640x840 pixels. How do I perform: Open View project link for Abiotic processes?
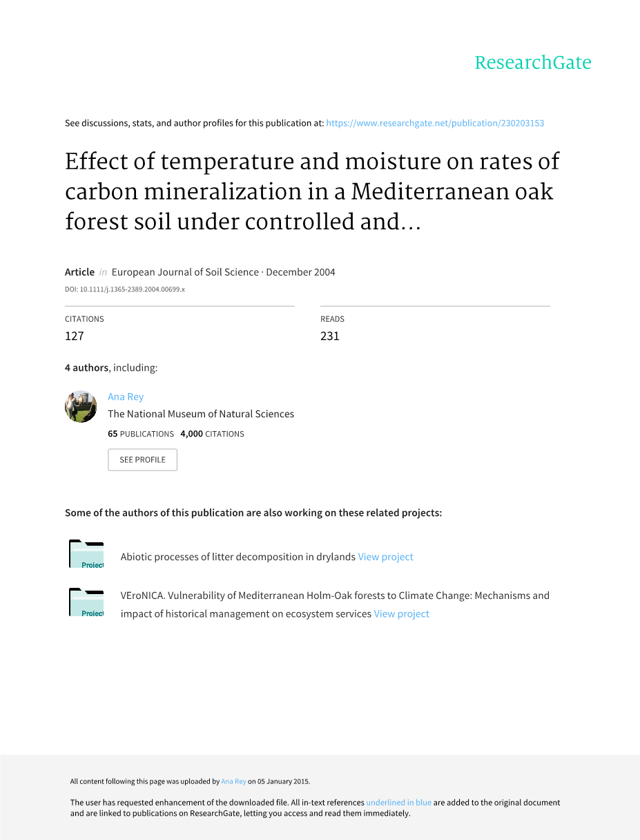point(385,557)
